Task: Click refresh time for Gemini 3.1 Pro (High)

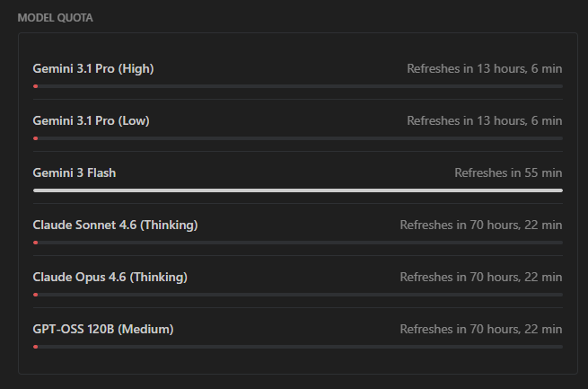Action: [484, 68]
